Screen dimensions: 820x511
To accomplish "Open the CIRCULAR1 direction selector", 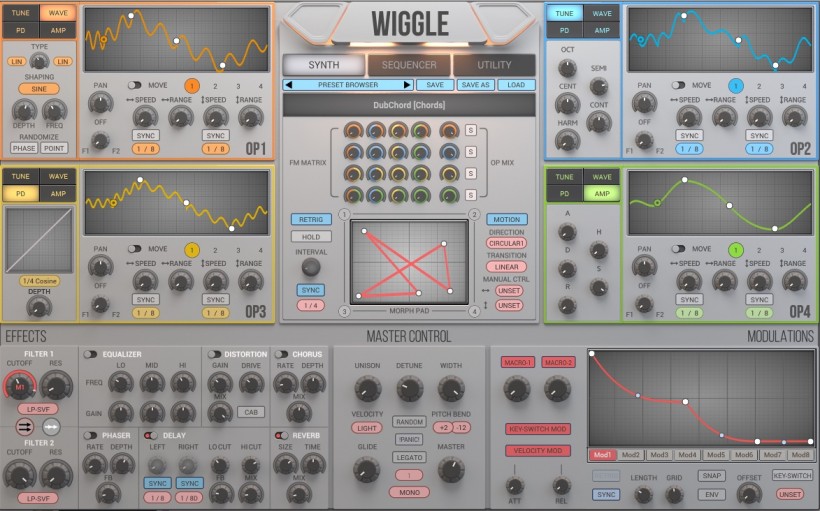I will [507, 242].
